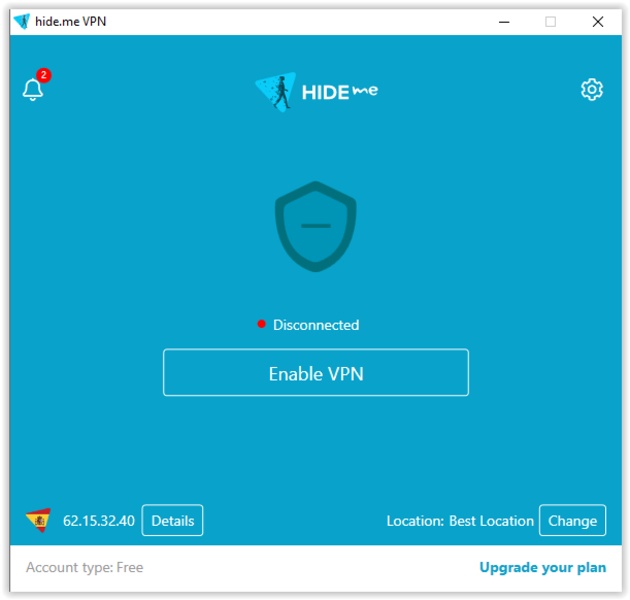Image resolution: width=630 pixels, height=600 pixels.
Task: Enable the VPN connection
Action: pyautogui.click(x=316, y=373)
